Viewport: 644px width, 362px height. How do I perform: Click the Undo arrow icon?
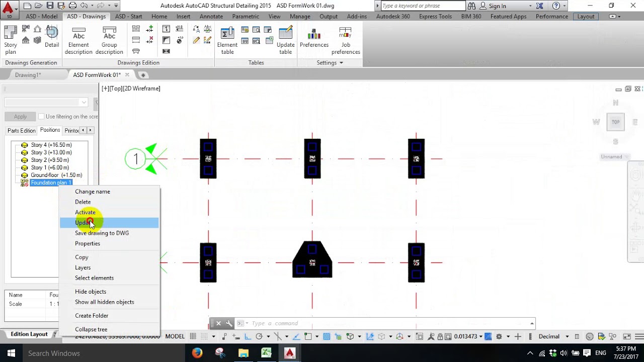click(x=84, y=6)
